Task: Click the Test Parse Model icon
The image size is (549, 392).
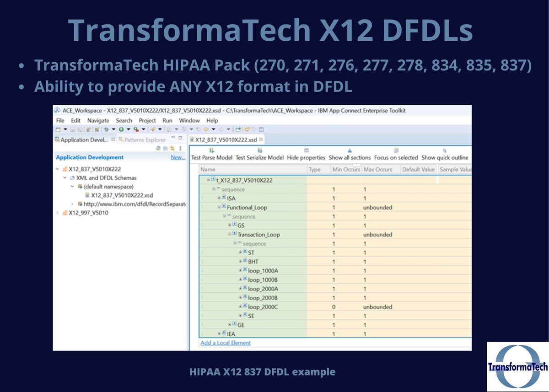Action: [x=211, y=150]
